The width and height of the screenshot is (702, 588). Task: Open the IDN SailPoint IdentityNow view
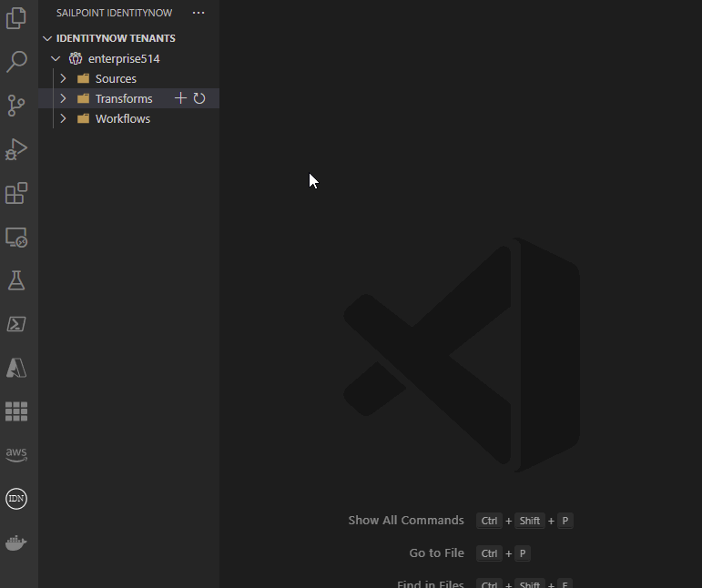16,499
